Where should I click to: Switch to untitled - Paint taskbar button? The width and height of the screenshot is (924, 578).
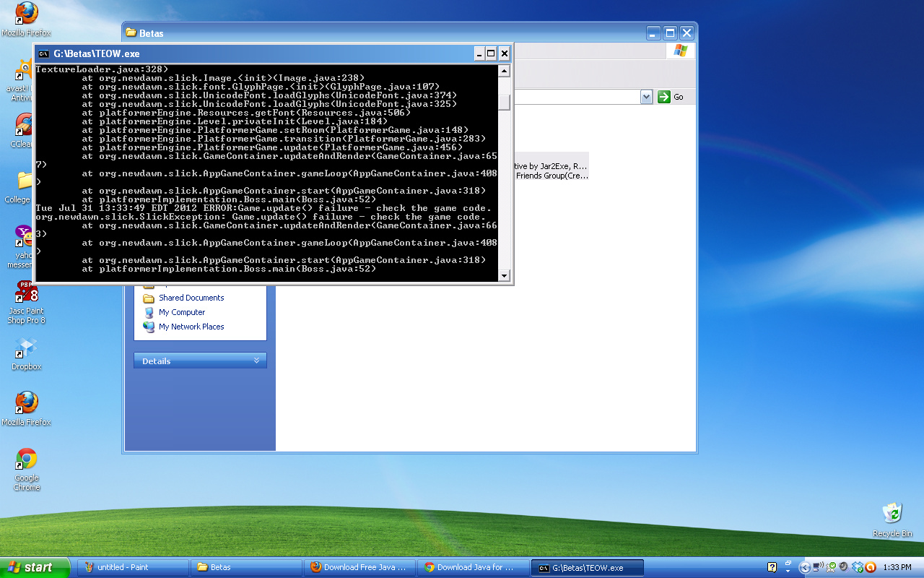[x=132, y=567]
